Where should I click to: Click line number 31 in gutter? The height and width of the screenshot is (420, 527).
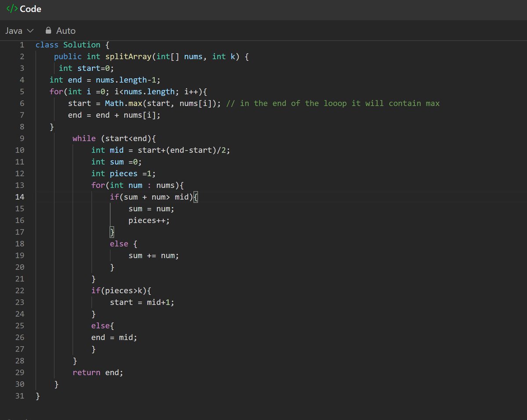[x=20, y=396]
